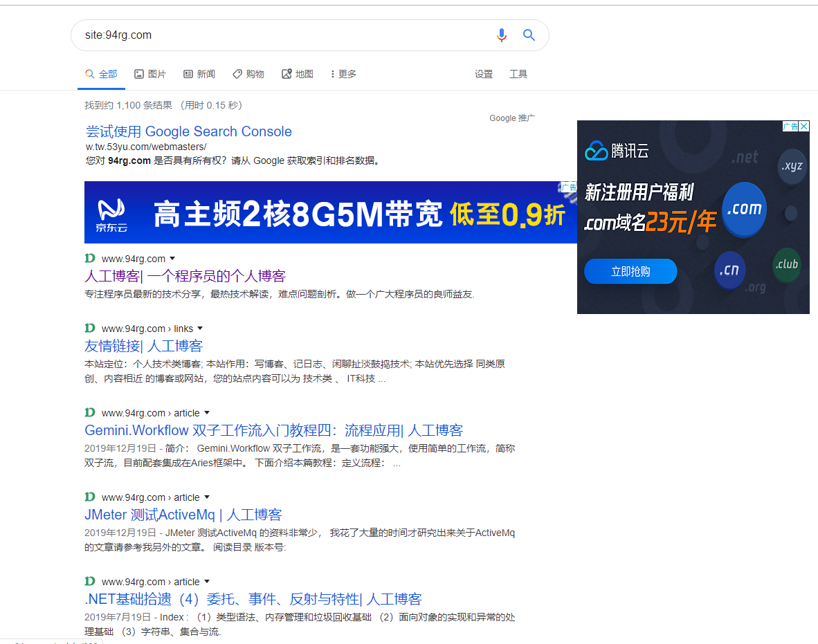
Task: Open 工具 tools menu
Action: click(x=518, y=74)
